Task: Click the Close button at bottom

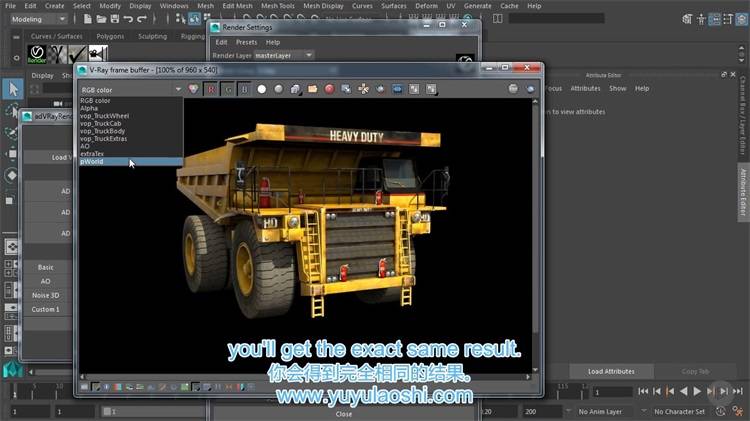Action: [343, 413]
